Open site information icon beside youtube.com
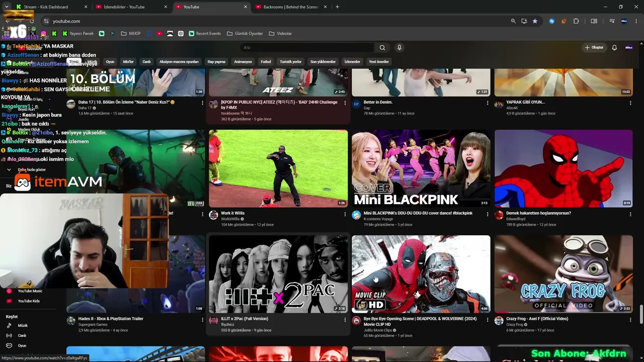Screen dimensions: 644x362 pos(46,21)
